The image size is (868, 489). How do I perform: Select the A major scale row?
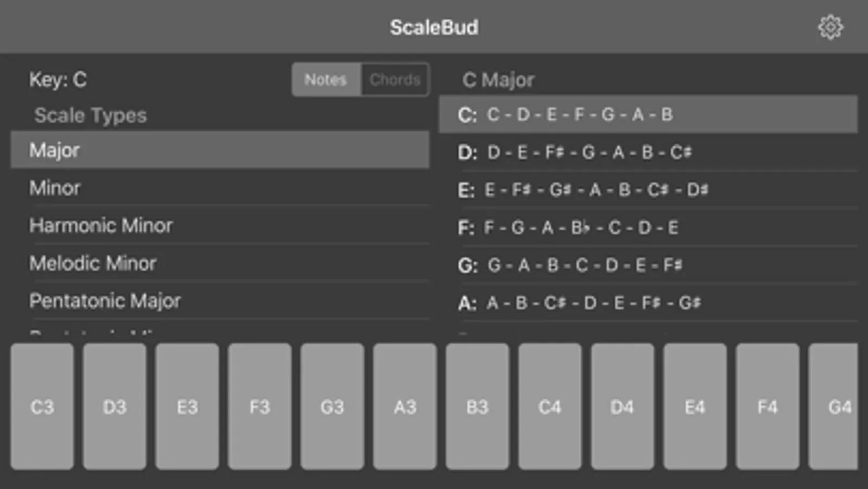click(x=648, y=303)
